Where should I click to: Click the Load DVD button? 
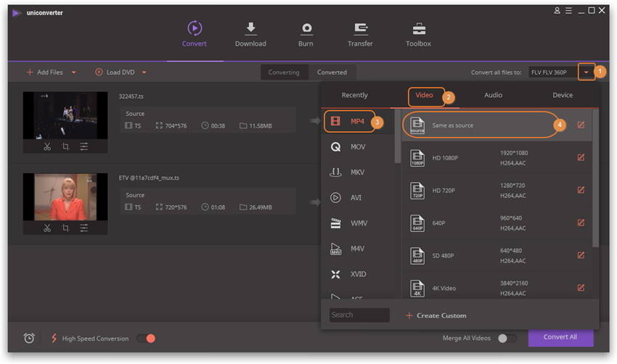pos(115,73)
